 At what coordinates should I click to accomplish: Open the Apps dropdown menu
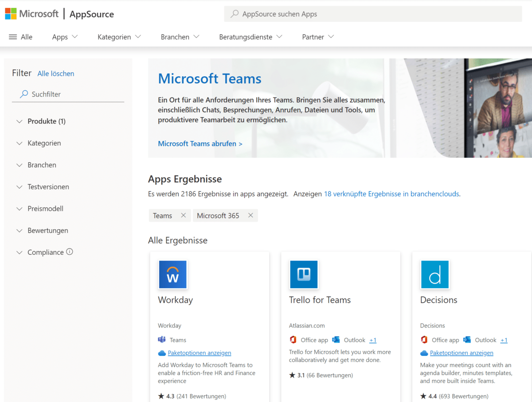65,37
